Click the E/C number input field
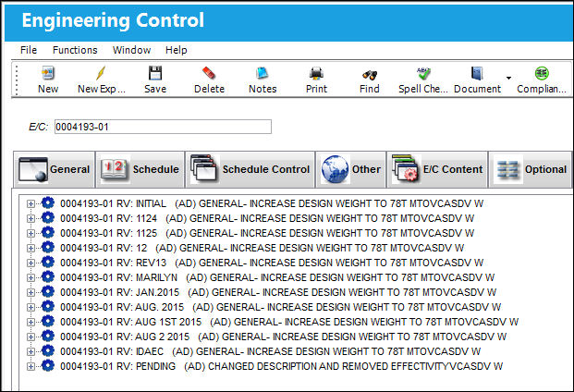This screenshot has width=574, height=392. point(163,127)
